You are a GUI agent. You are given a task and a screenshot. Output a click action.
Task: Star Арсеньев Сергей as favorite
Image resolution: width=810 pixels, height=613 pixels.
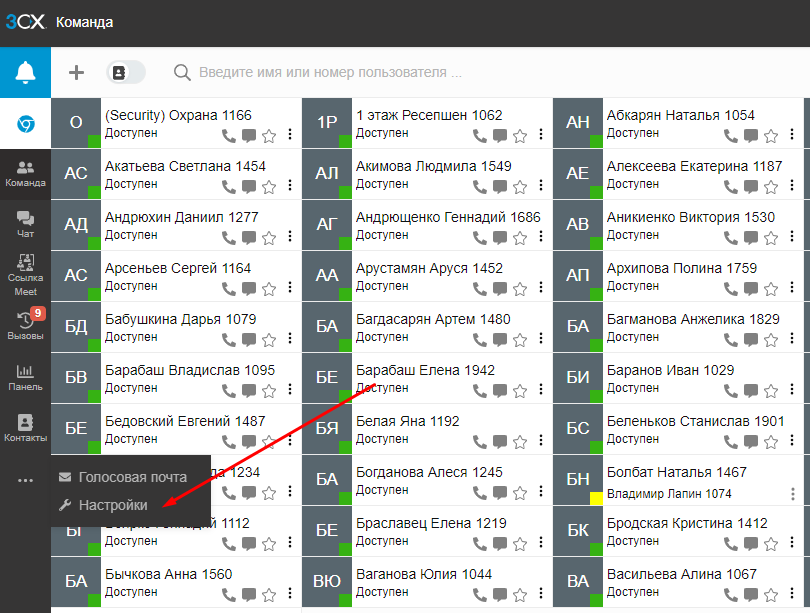click(268, 289)
